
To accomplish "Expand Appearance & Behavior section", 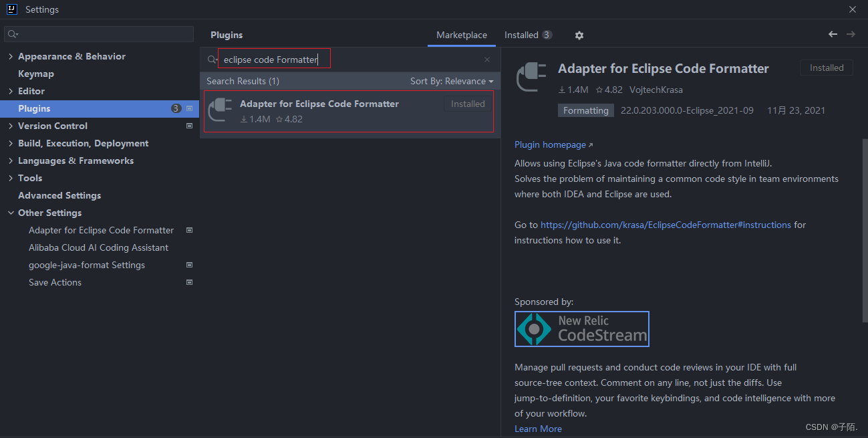I will pyautogui.click(x=11, y=56).
